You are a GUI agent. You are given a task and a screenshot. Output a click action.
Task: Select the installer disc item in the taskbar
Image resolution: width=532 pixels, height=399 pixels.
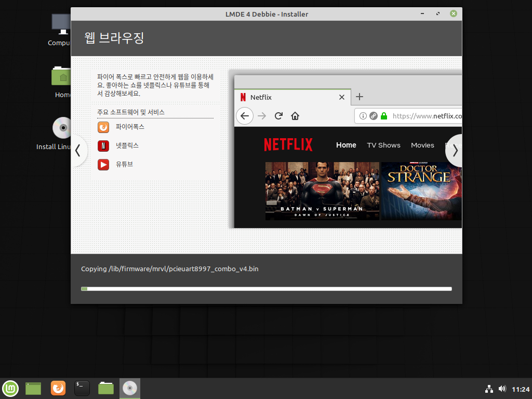(129, 388)
